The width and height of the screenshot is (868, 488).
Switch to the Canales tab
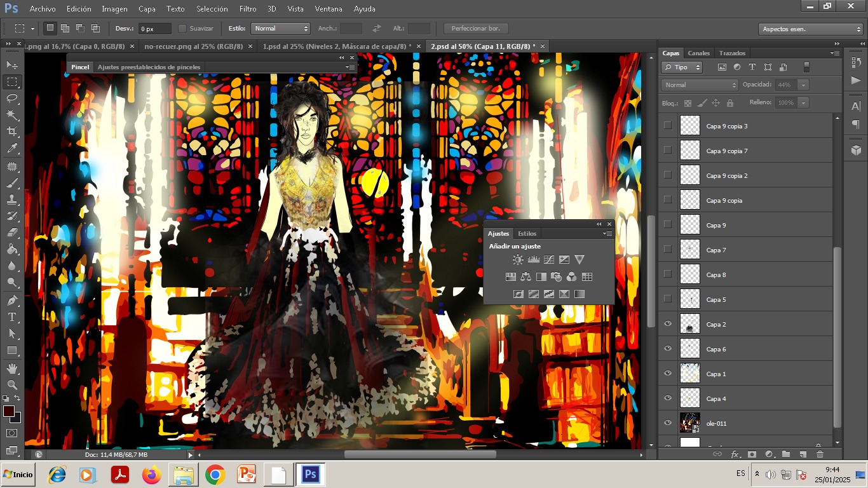(699, 53)
